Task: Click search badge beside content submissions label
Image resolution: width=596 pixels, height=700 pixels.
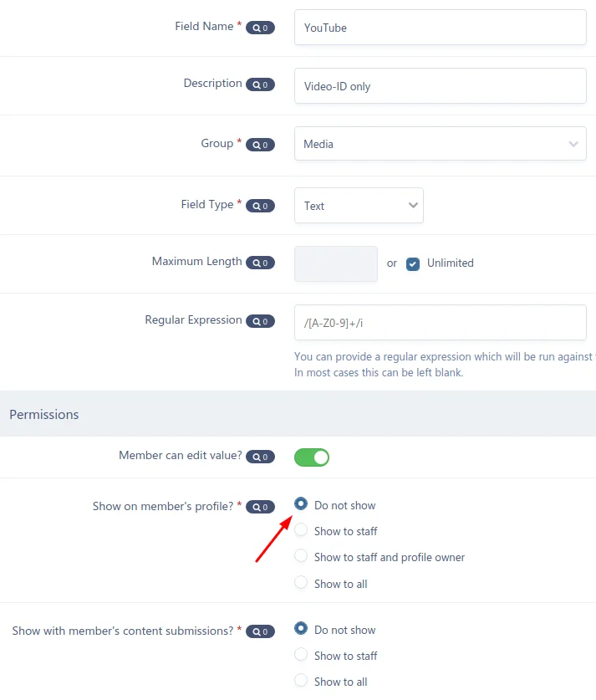Action: coord(260,631)
